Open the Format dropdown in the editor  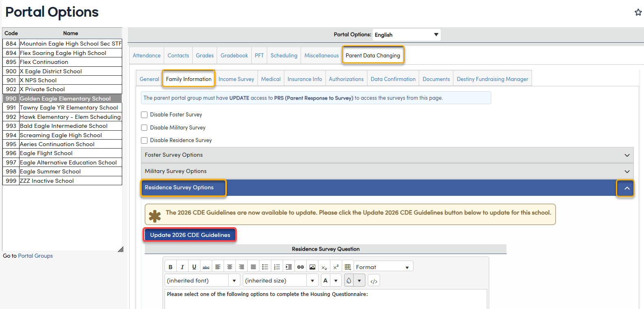pyautogui.click(x=383, y=267)
